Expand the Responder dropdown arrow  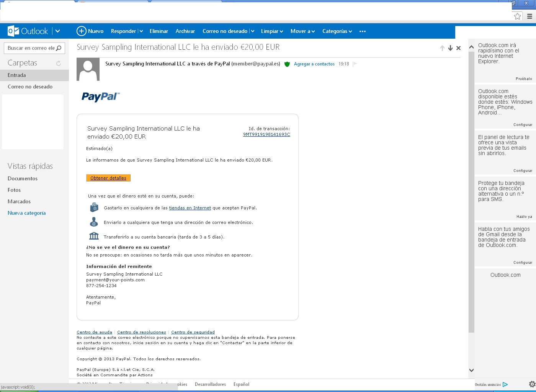[x=141, y=31]
